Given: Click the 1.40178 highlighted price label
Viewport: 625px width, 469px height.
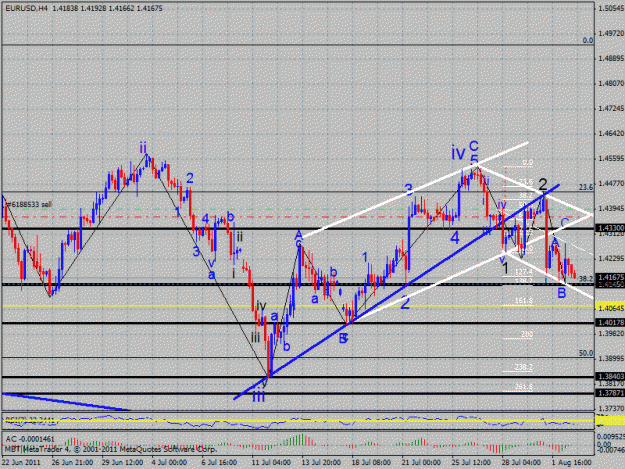Looking at the screenshot, I should pyautogui.click(x=610, y=322).
